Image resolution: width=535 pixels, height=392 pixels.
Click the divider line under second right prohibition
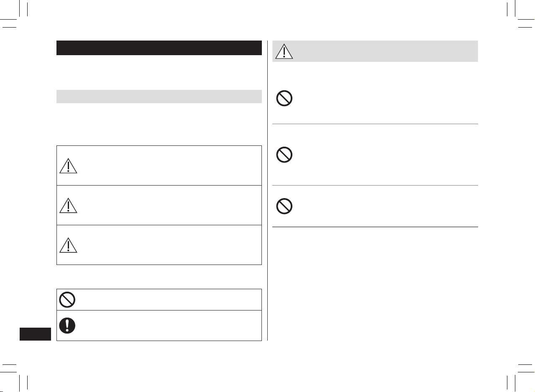click(x=375, y=185)
